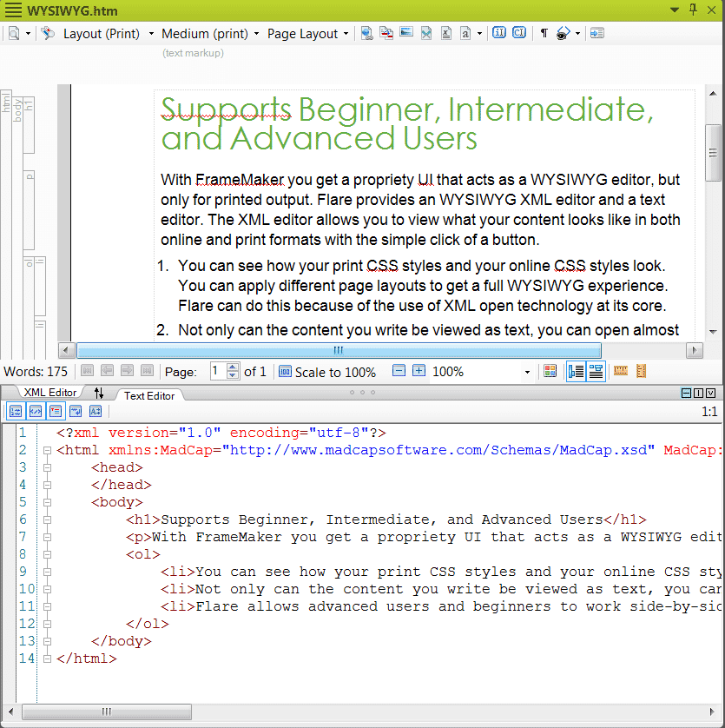Click XML editor horizontal scroll right arrow
Screen dimensions: 725x728
click(x=695, y=350)
